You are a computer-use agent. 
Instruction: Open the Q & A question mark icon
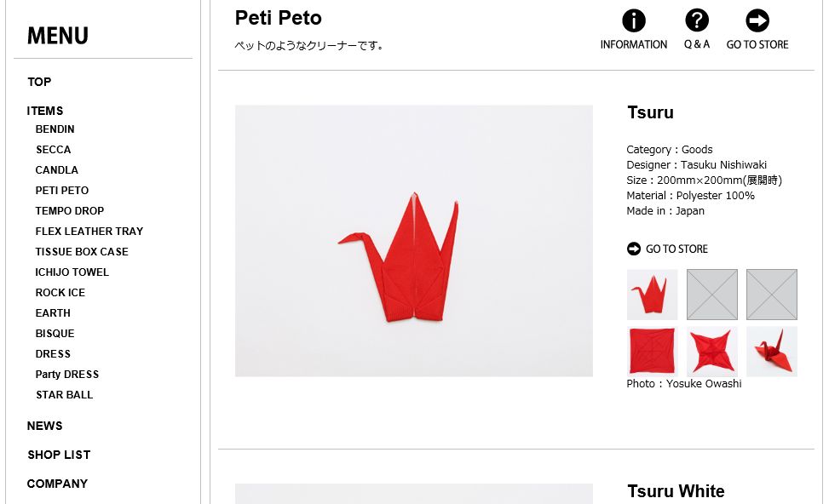point(696,20)
